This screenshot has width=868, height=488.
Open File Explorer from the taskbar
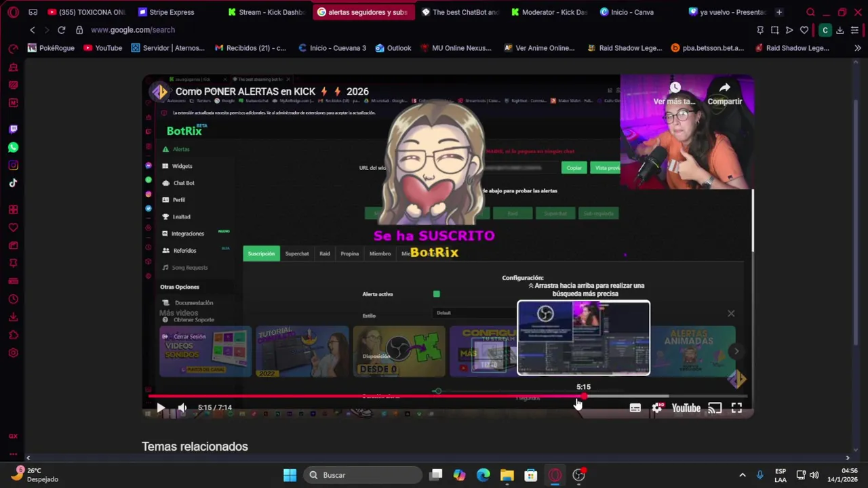(507, 475)
